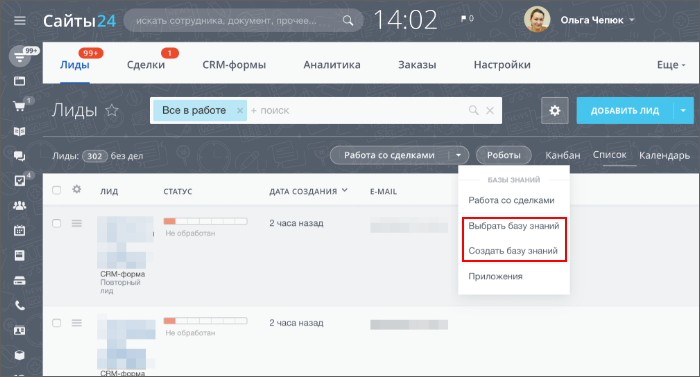Click the Статус column header
The width and height of the screenshot is (700, 377).
[178, 192]
